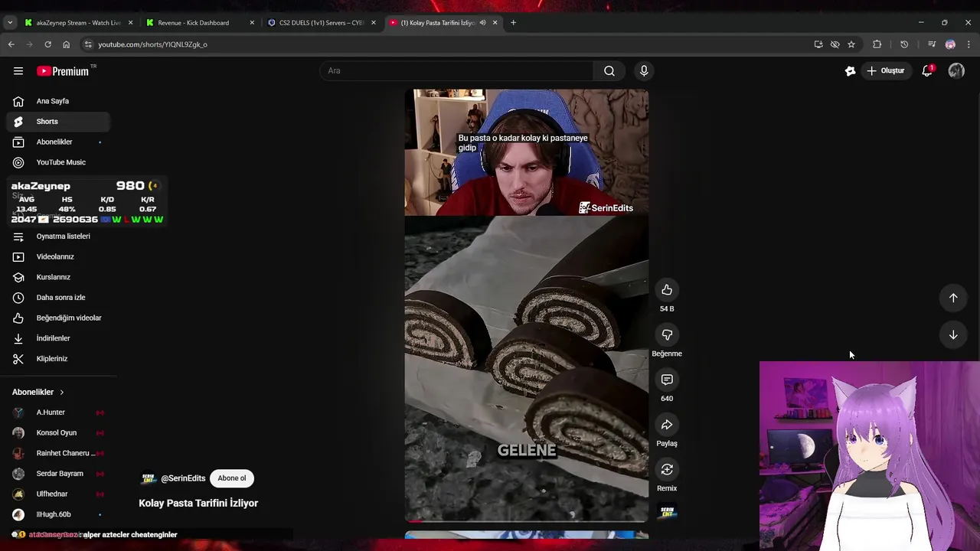Screen dimensions: 980x551
Task: Expand the Abonelikler section header
Action: coord(38,392)
